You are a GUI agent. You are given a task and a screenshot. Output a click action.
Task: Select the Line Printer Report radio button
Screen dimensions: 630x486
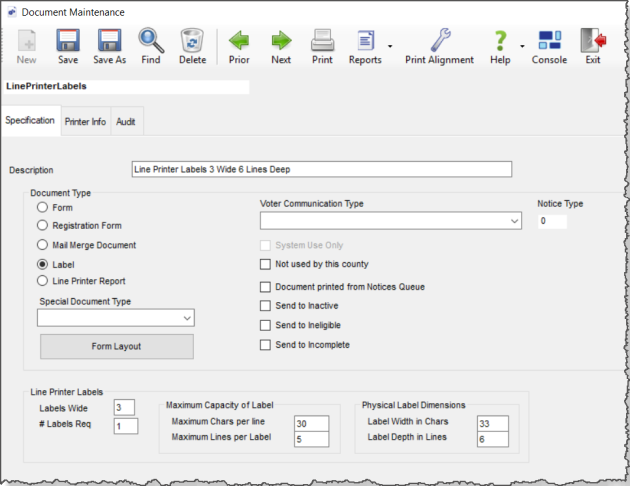(x=43, y=282)
